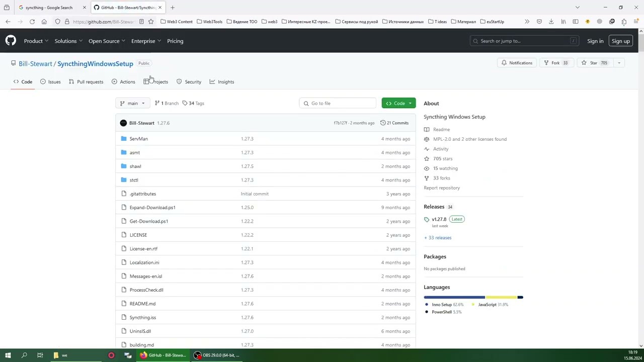Click the yellow JavaScript language bar segment

click(x=501, y=297)
